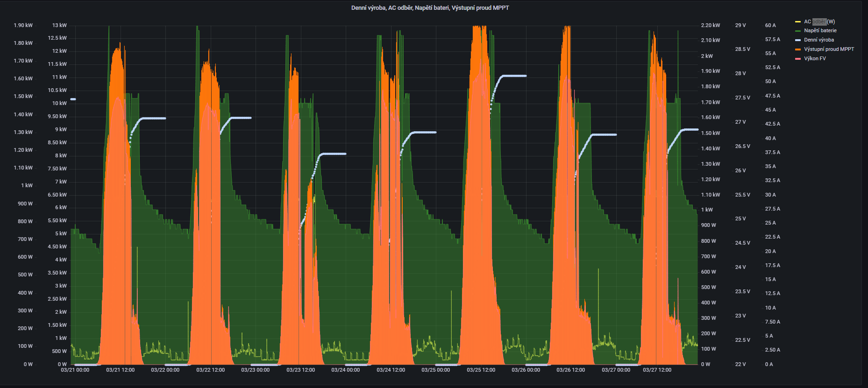Viewport: 868px width, 388px height.
Task: Select the 03/25 12:00 x-axis tick
Action: pos(481,370)
